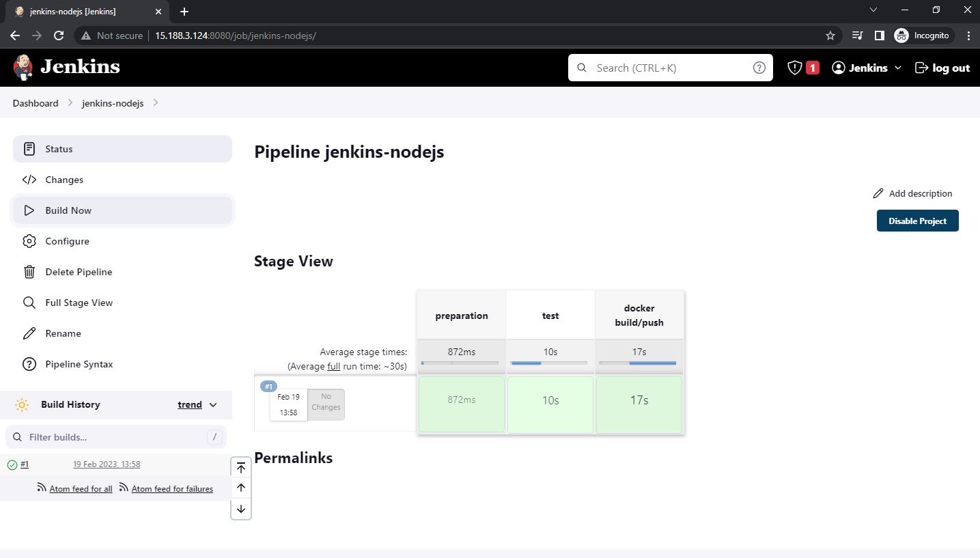Open the Jenkins head logo

[x=23, y=67]
